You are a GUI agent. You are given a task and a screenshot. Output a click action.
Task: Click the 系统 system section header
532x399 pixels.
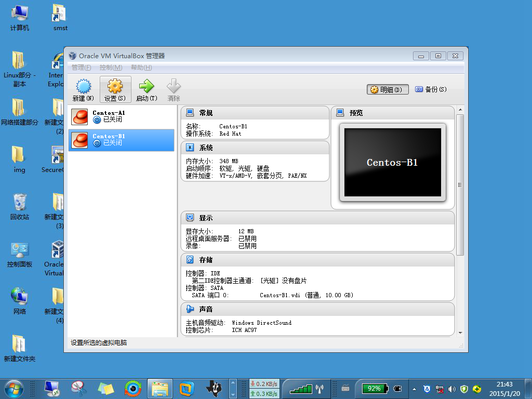pyautogui.click(x=255, y=148)
